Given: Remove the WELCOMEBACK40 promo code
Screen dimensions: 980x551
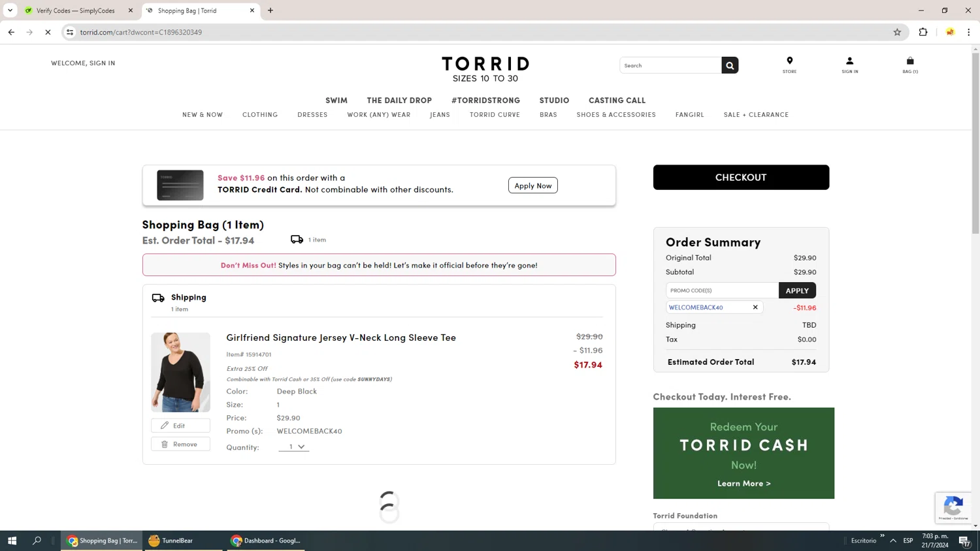Looking at the screenshot, I should point(755,307).
